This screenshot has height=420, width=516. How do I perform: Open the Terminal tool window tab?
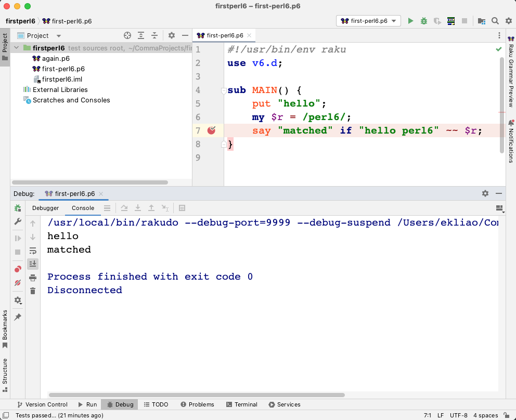(x=242, y=404)
